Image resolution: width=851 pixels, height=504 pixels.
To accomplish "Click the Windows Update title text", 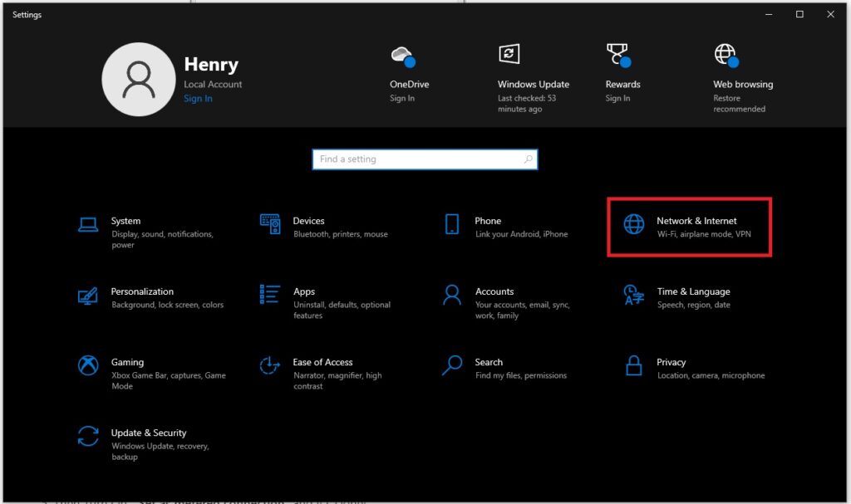I will [534, 84].
